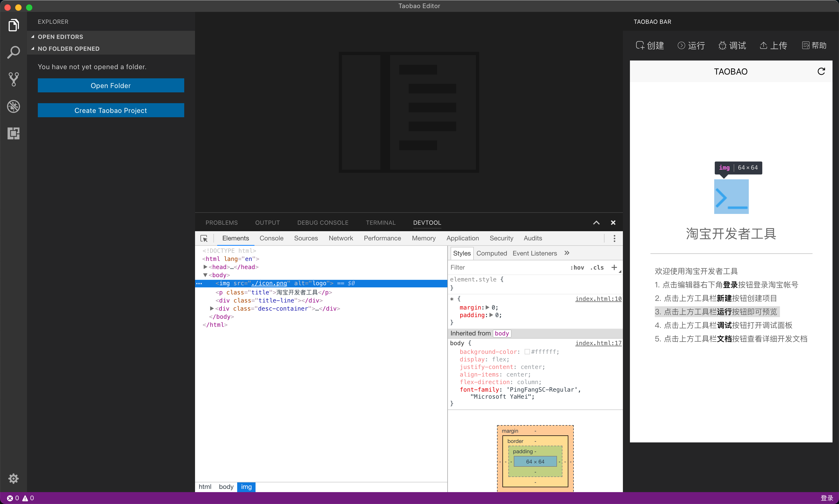The image size is (839, 504).
Task: Open the Extensions view icon
Action: [x=14, y=133]
